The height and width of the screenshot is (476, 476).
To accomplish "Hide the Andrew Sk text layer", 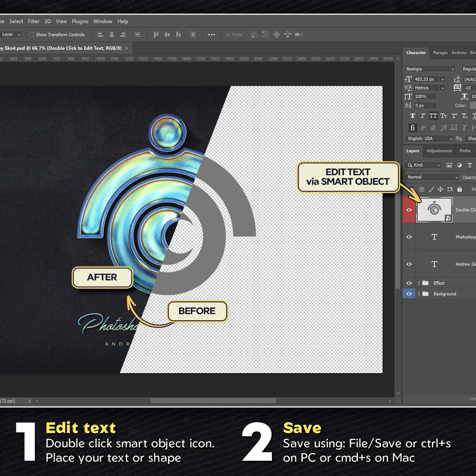I will point(409,264).
